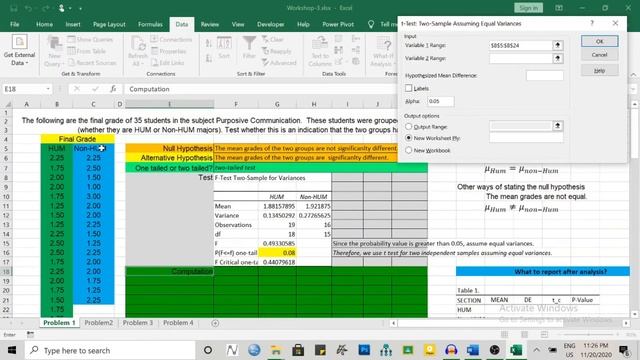This screenshot has width=640, height=360.
Task: Open Word from the taskbar
Action: (x=473, y=350)
